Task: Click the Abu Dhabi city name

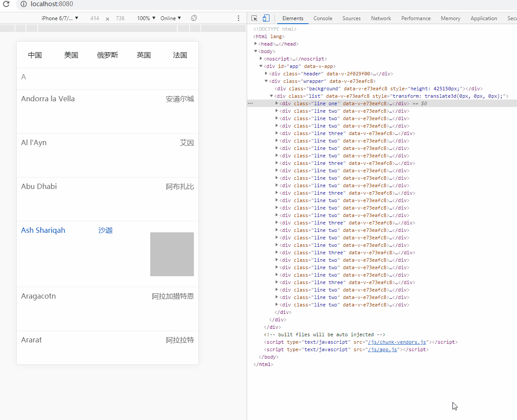Action: 39,186
